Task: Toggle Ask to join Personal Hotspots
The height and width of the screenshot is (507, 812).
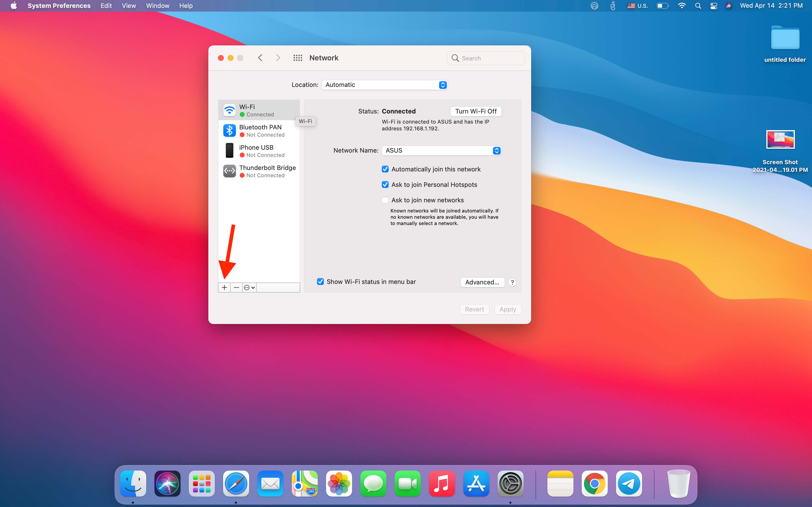Action: tap(385, 185)
